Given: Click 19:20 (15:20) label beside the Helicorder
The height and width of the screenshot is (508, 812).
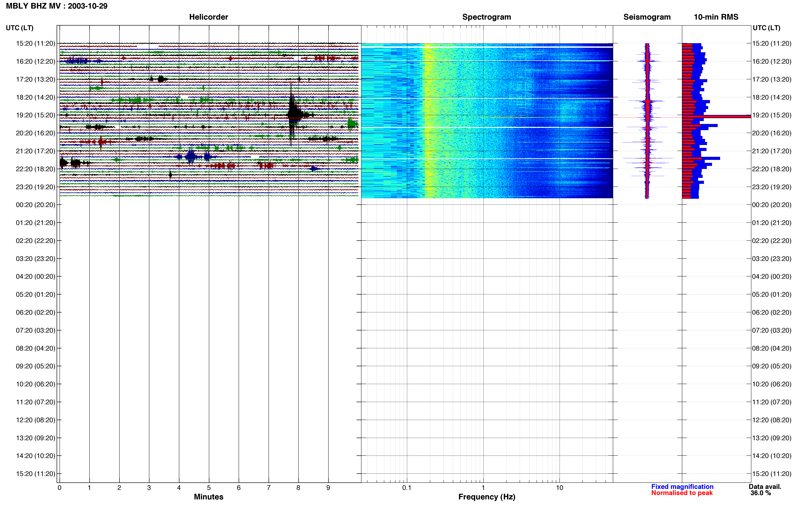Looking at the screenshot, I should click(36, 115).
